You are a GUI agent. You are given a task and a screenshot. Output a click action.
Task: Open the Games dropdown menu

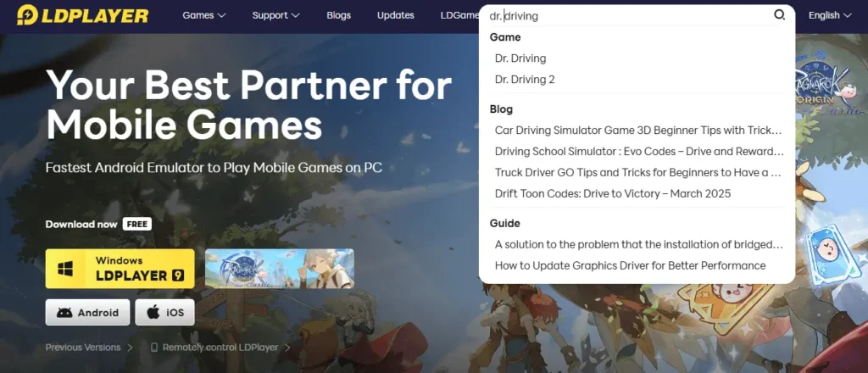tap(204, 15)
